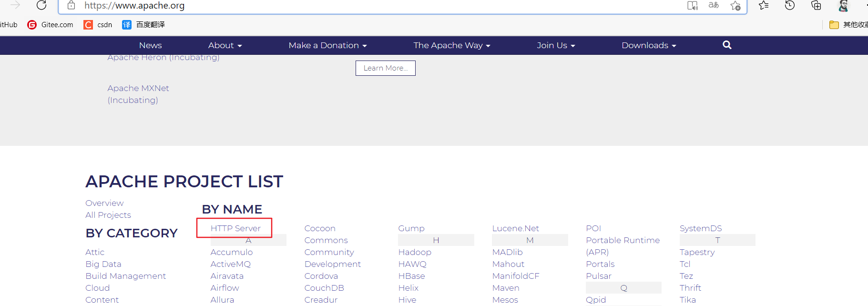Open the Mahout project link
The height and width of the screenshot is (306, 868).
508,264
